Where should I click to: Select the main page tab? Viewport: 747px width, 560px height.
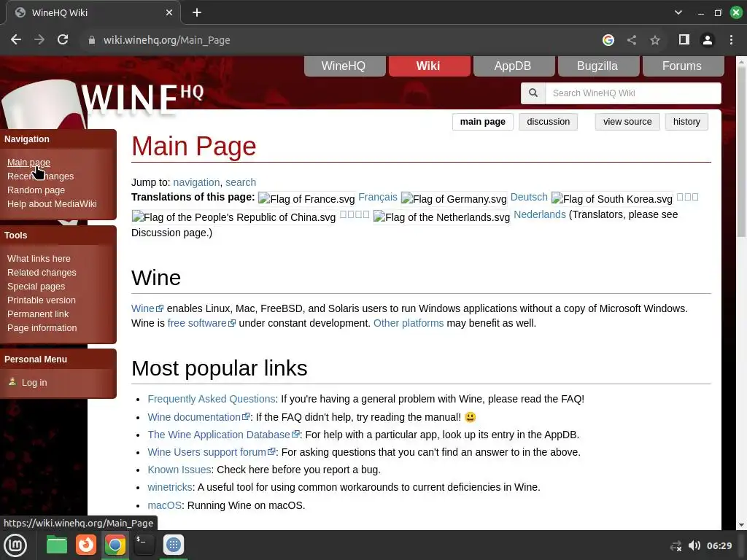(x=483, y=122)
